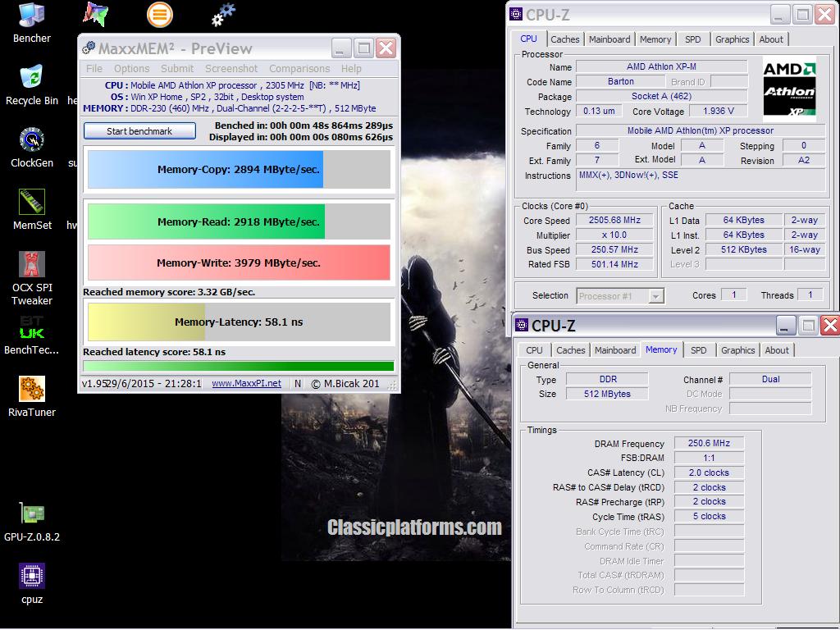Click the Memory-Copy result bar
840x630 pixels.
(239, 169)
